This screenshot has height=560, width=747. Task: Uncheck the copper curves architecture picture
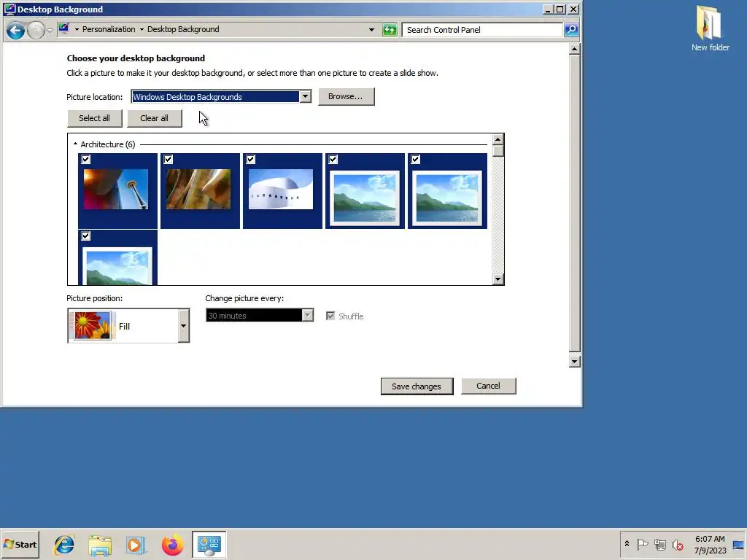click(169, 159)
